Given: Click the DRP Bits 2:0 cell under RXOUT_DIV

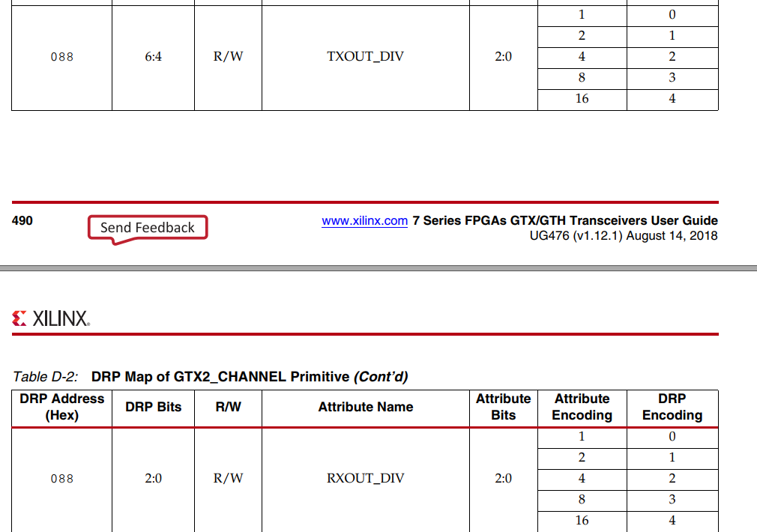Looking at the screenshot, I should pyautogui.click(x=153, y=479).
